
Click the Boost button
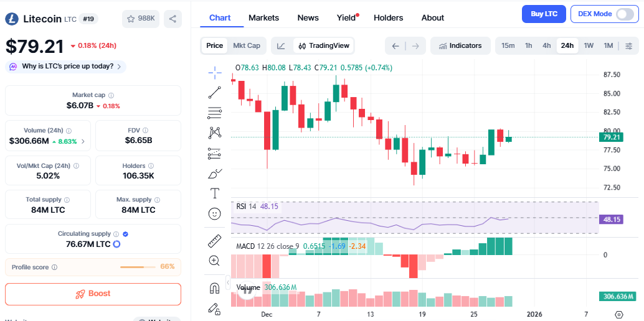pyautogui.click(x=93, y=294)
